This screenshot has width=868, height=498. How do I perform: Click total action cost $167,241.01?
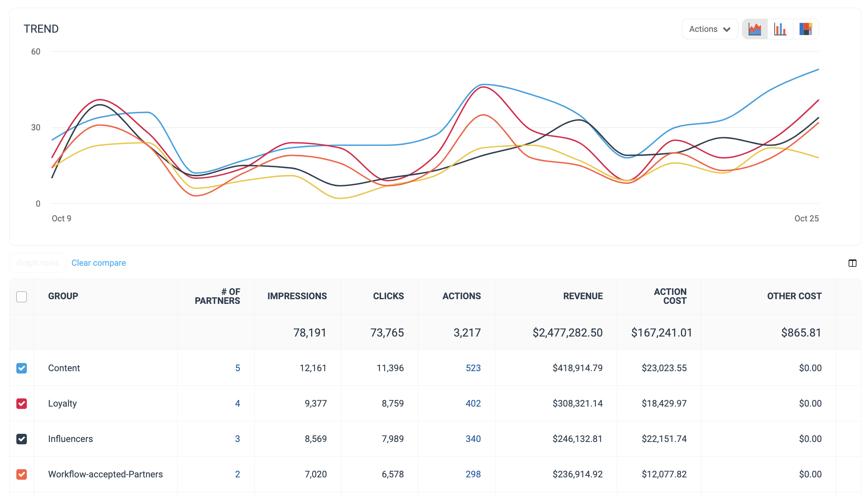pos(661,333)
